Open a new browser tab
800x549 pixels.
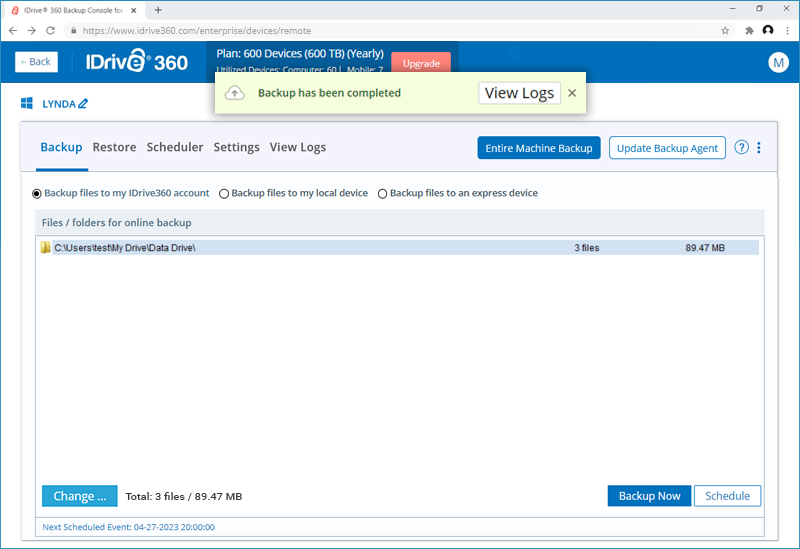coord(158,10)
